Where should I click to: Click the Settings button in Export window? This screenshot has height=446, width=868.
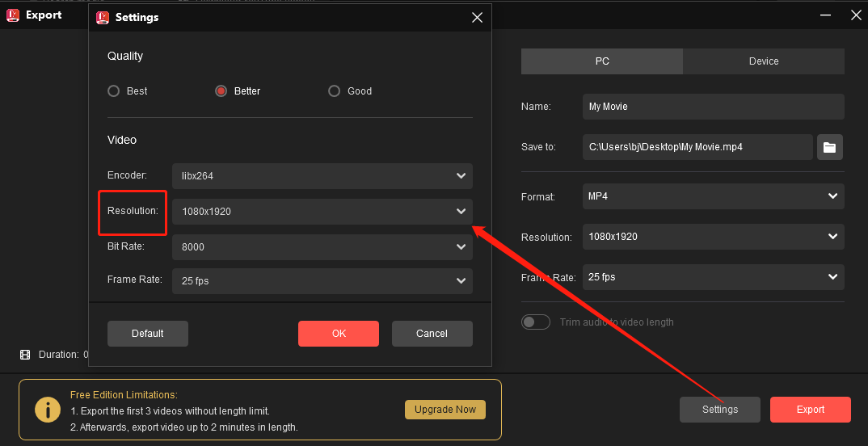(720, 410)
